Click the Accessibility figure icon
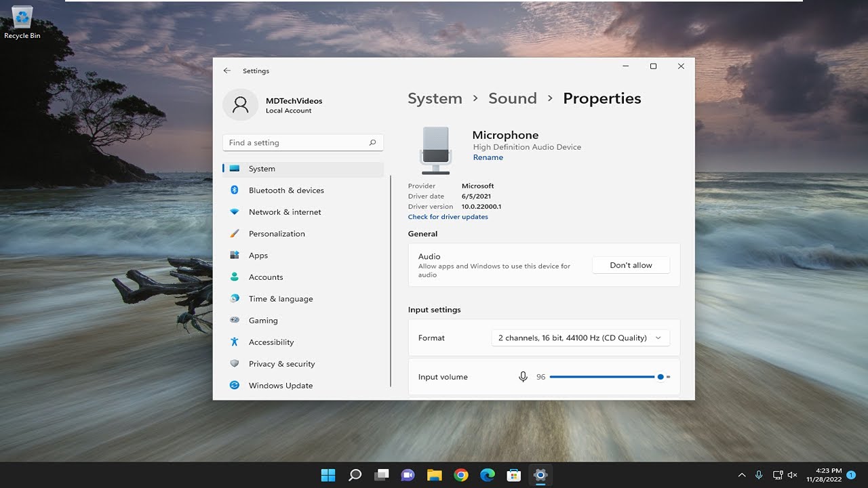 tap(235, 342)
